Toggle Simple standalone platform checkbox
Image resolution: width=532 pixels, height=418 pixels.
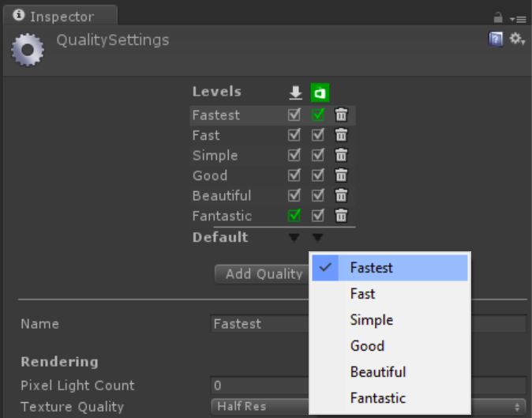294,155
